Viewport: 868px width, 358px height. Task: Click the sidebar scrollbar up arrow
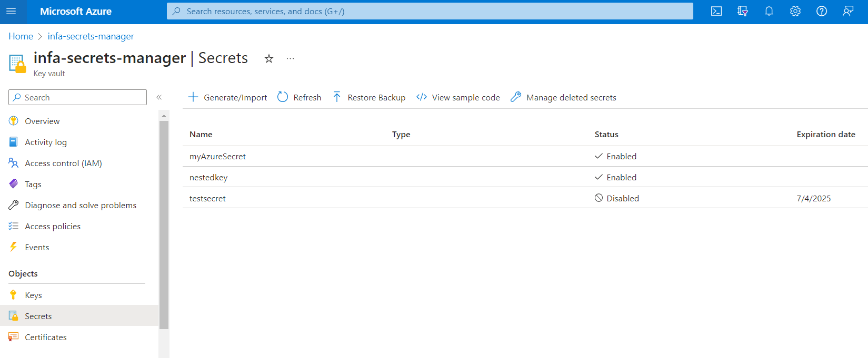164,116
